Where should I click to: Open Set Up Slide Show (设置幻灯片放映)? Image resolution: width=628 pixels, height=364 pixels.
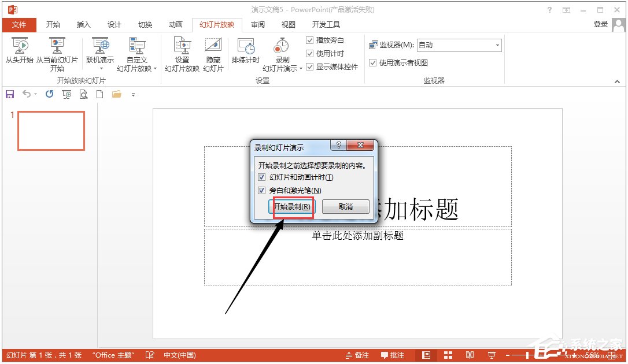tap(182, 54)
